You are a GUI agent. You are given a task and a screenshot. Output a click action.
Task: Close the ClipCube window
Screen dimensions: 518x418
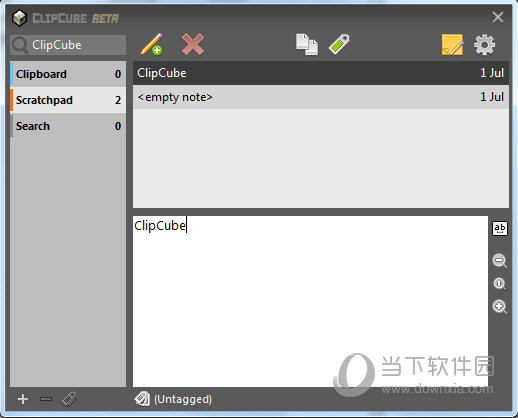point(498,17)
